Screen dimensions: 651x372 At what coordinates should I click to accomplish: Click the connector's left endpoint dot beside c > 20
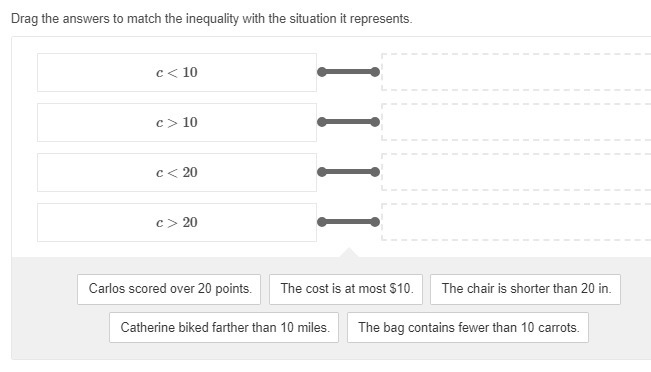pos(322,222)
